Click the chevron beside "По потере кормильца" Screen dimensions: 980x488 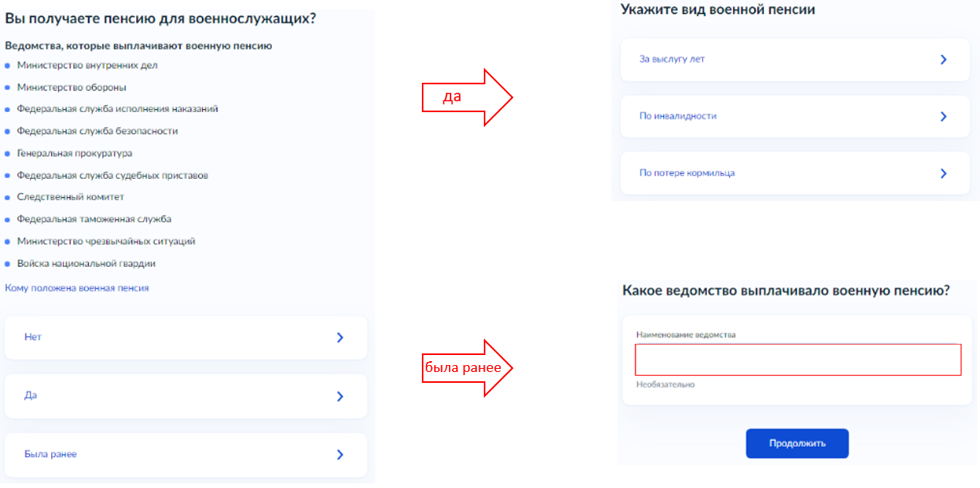pyautogui.click(x=943, y=173)
